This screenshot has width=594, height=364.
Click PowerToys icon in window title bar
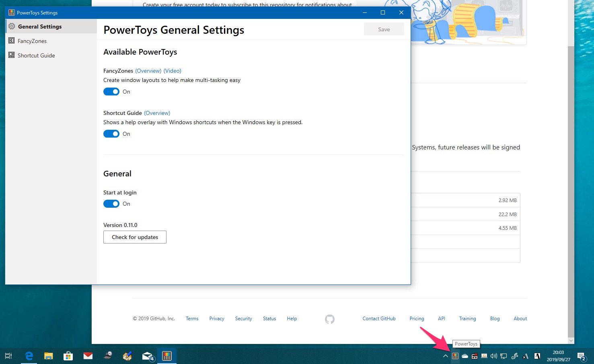coord(12,12)
